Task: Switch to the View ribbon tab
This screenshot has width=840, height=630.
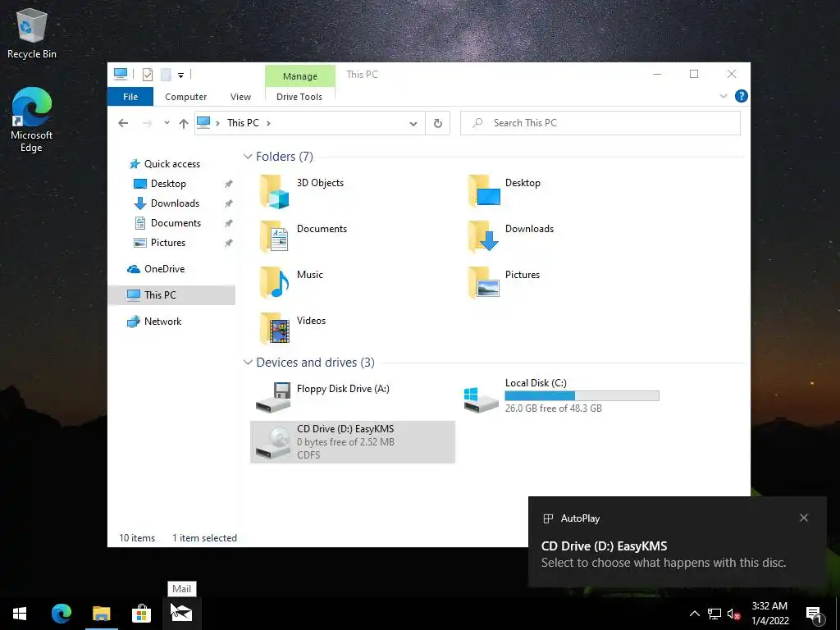Action: (x=240, y=97)
